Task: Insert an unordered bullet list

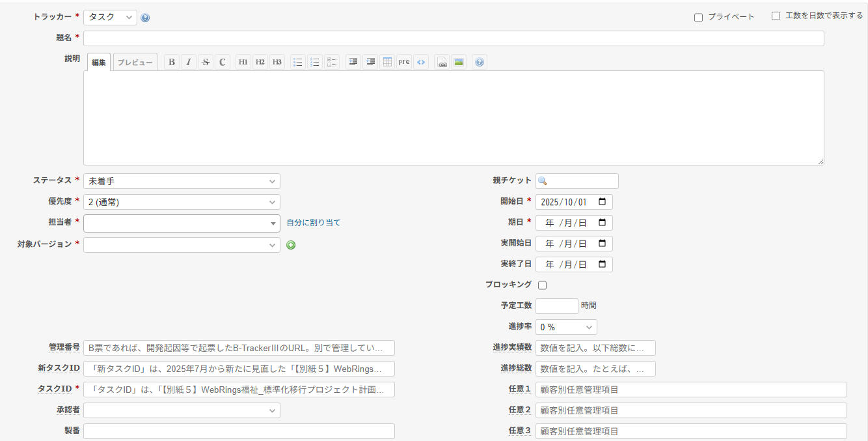Action: coord(298,62)
